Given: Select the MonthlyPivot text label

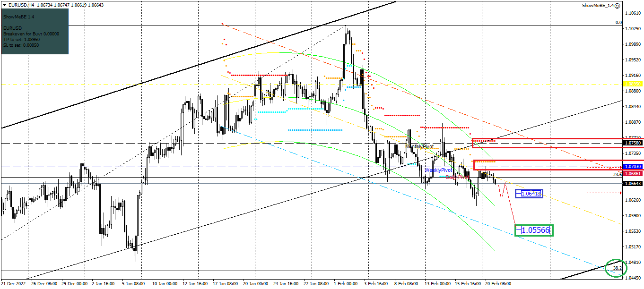Looking at the screenshot, I should (x=420, y=147).
